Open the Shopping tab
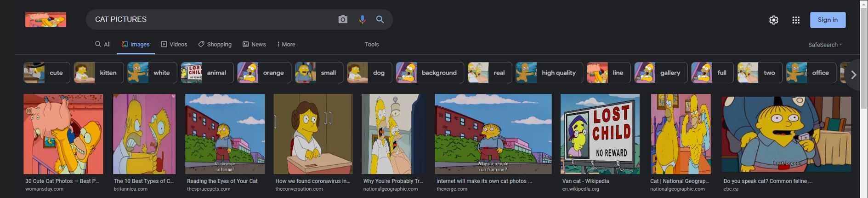Screen dimensions: 868x198 pos(215,44)
